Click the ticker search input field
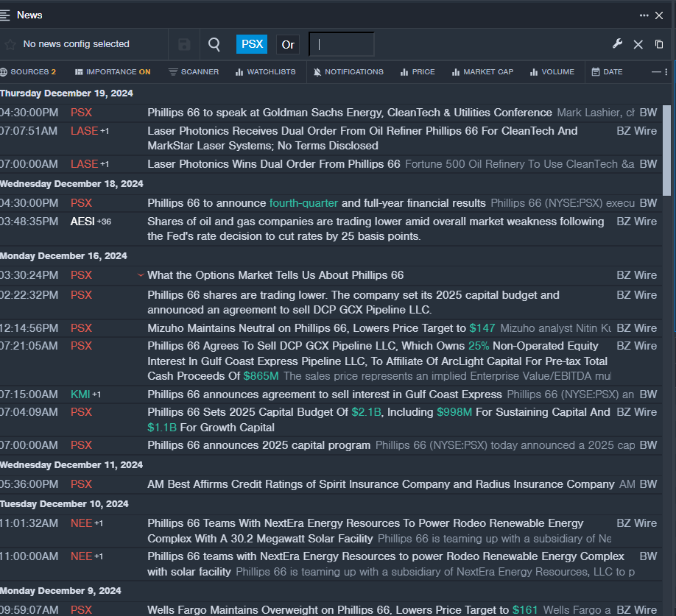 (341, 44)
